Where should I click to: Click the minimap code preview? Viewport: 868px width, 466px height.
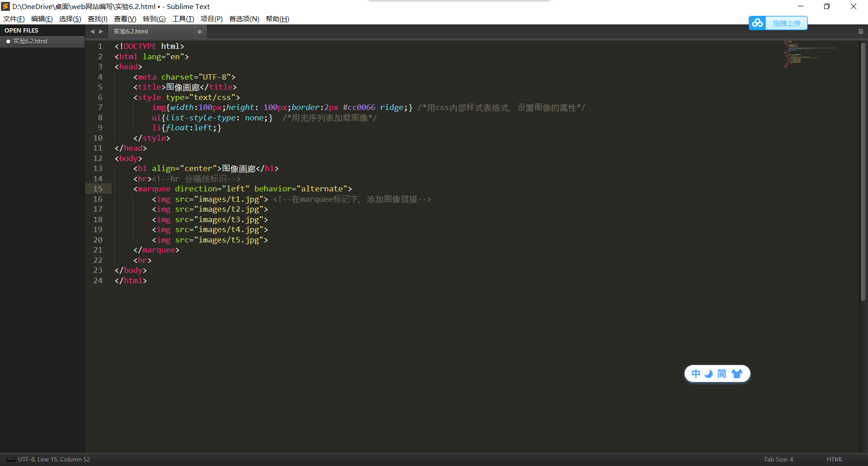[x=809, y=53]
